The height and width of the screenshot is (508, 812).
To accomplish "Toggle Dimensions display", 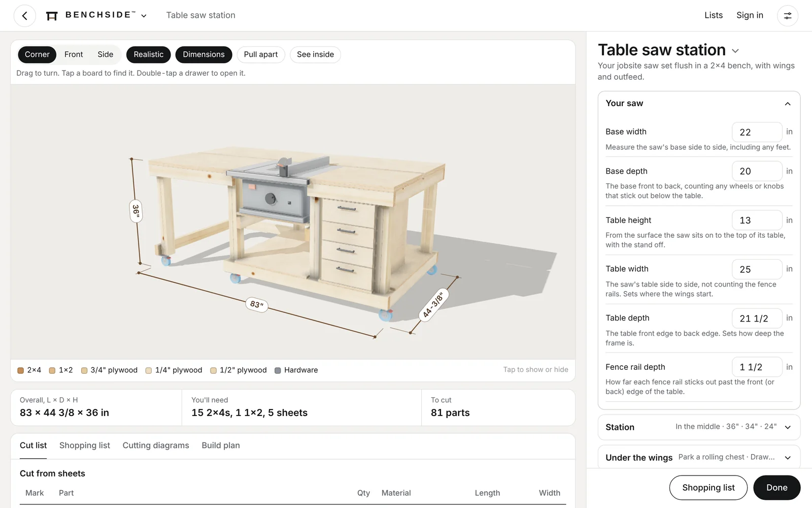I will [204, 54].
